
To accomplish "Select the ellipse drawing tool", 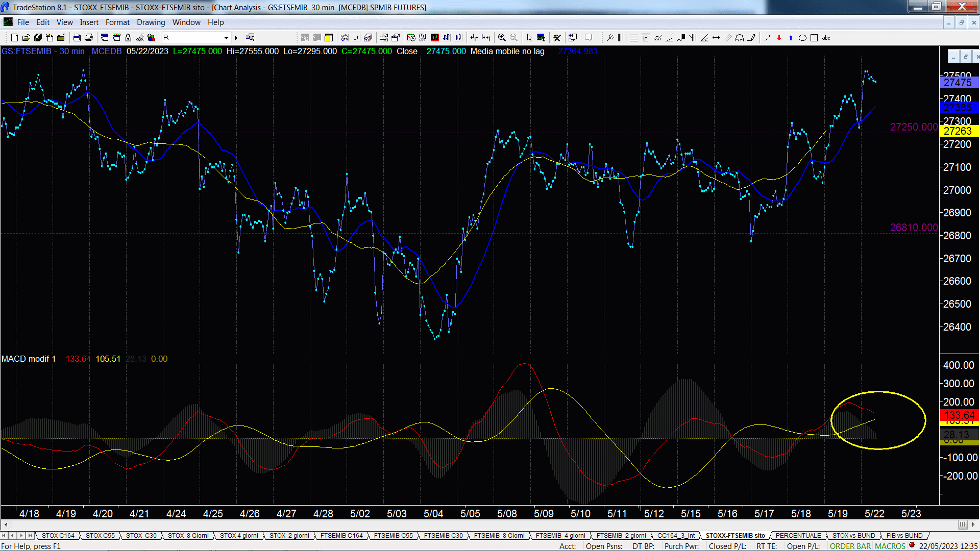I will pyautogui.click(x=802, y=38).
